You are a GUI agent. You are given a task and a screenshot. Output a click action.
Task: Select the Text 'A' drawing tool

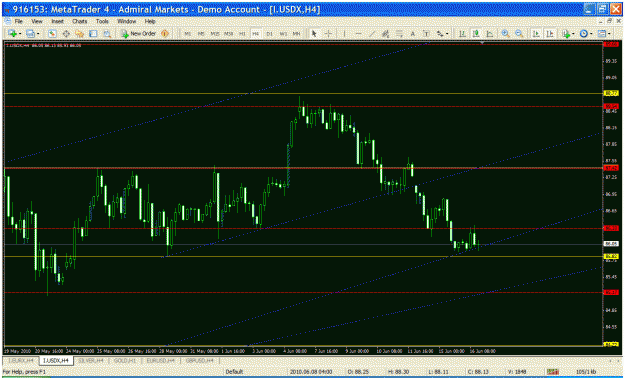[413, 34]
